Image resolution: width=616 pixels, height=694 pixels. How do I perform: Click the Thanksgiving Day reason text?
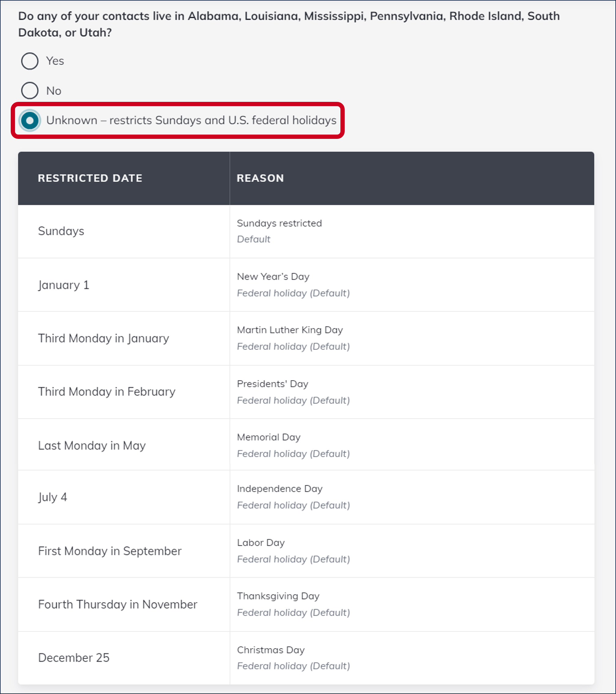coord(278,596)
